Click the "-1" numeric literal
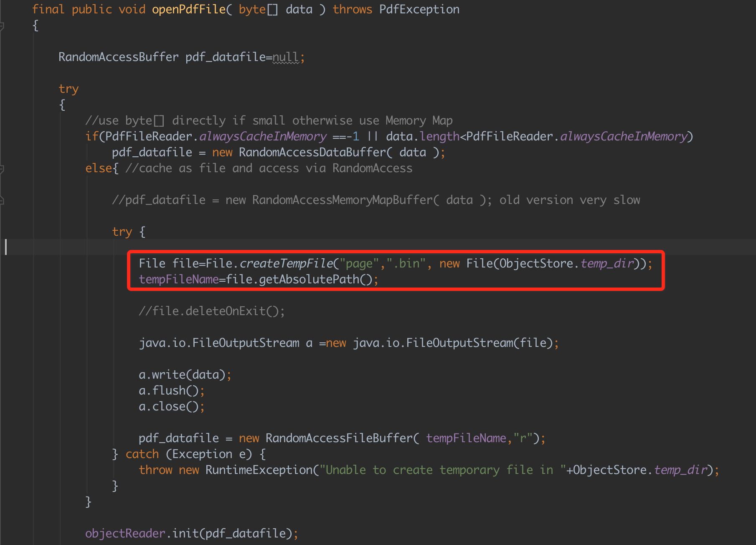The height and width of the screenshot is (545, 756). (x=353, y=136)
